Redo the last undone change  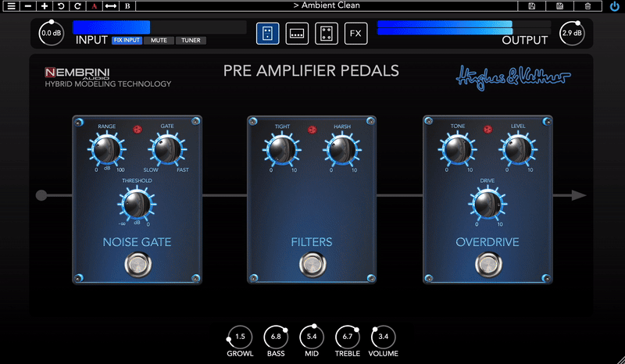77,6
